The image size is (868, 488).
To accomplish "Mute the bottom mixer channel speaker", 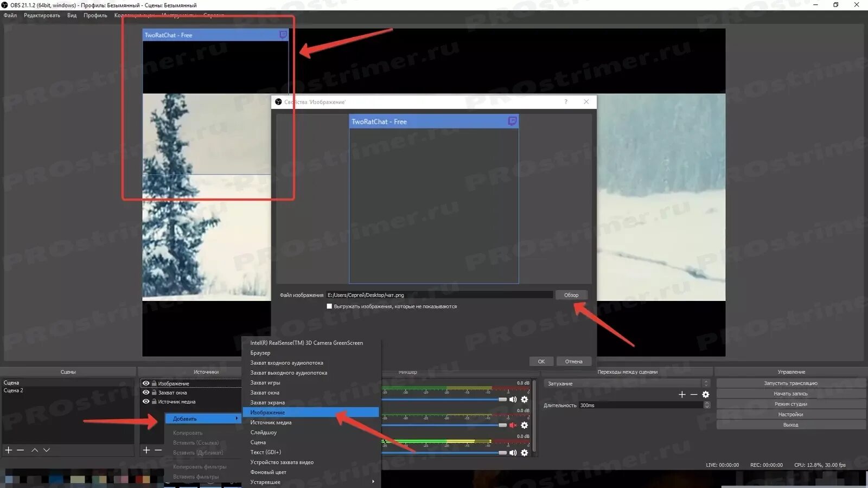I will pyautogui.click(x=513, y=453).
